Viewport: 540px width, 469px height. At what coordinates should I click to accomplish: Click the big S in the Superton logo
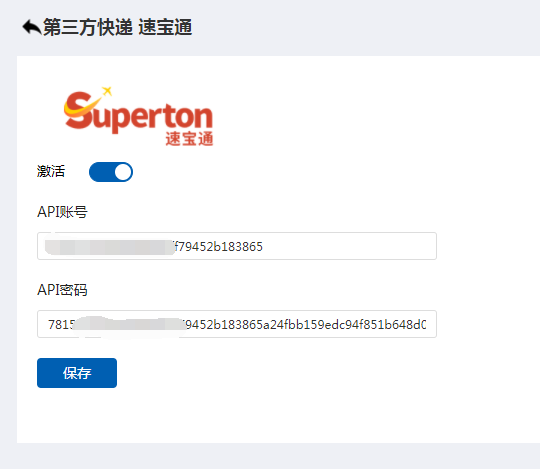click(x=81, y=110)
